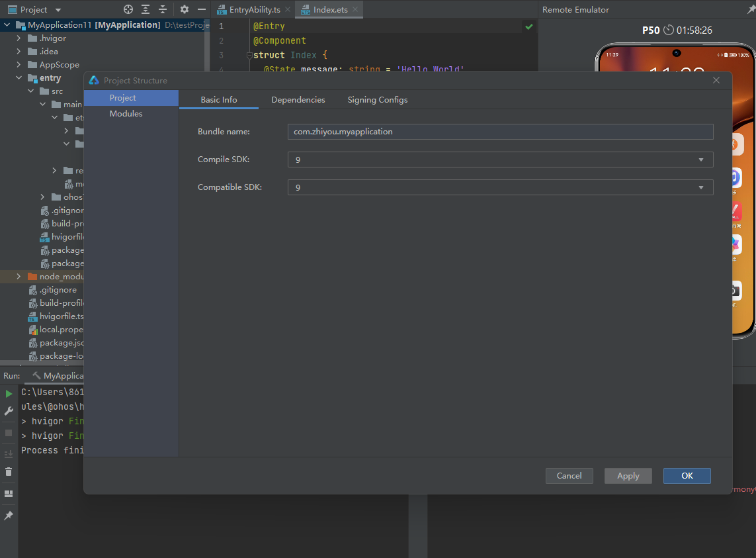Expand the AppScope folder
The width and height of the screenshot is (756, 558).
[19, 64]
